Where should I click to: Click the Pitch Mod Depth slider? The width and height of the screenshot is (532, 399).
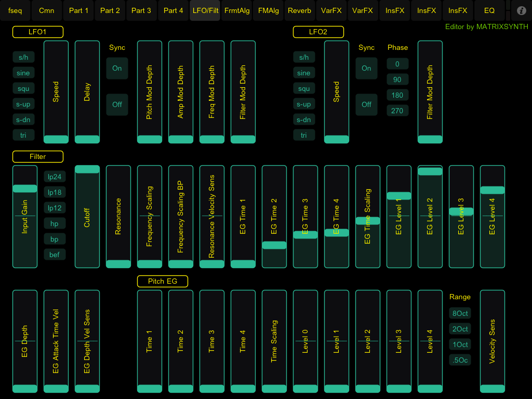pyautogui.click(x=150, y=92)
